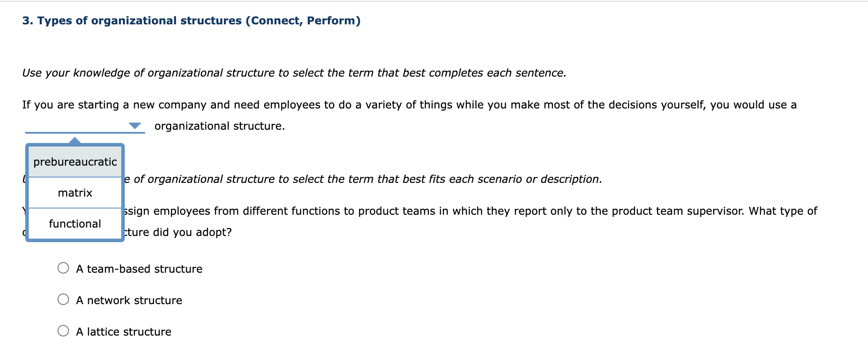Open the organizational structure dropdown arrow

pyautogui.click(x=134, y=126)
